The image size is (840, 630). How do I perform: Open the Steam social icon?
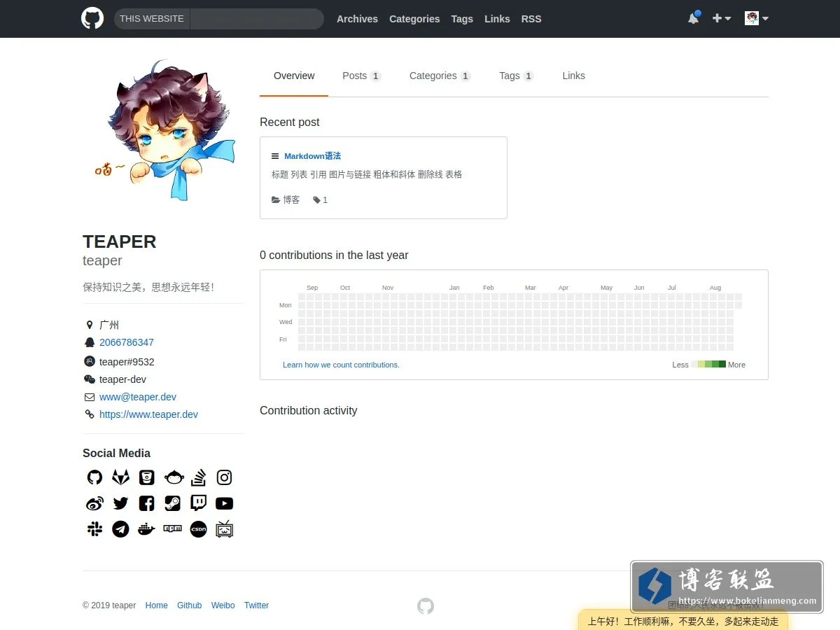pyautogui.click(x=172, y=503)
